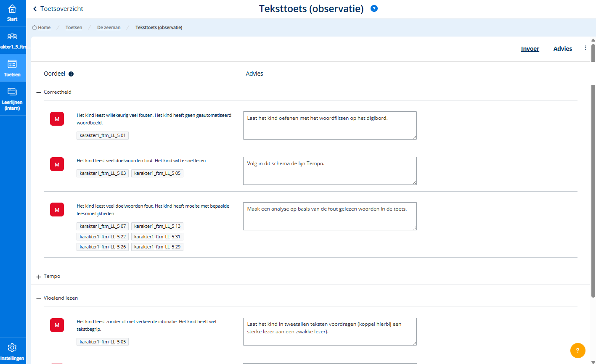Go back to Toetsoverzicht
The height and width of the screenshot is (364, 596).
tap(58, 9)
